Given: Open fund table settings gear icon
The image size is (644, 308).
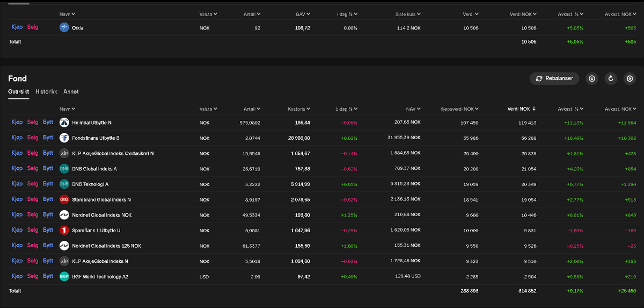Looking at the screenshot, I should coord(630,78).
